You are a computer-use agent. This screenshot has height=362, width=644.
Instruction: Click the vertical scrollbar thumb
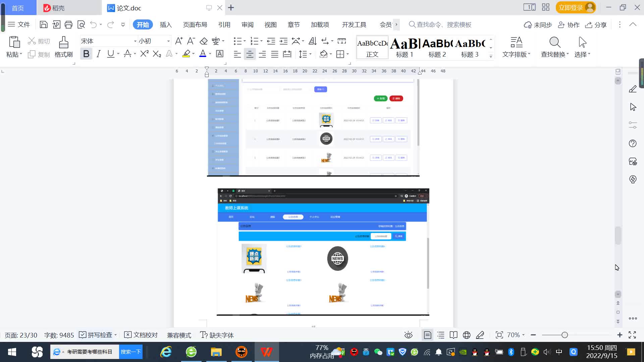(x=618, y=235)
